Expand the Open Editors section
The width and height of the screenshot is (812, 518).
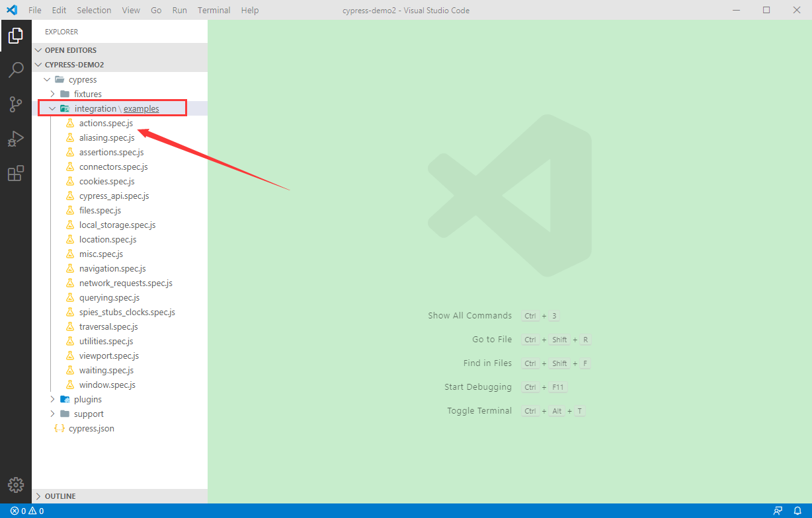(120, 50)
